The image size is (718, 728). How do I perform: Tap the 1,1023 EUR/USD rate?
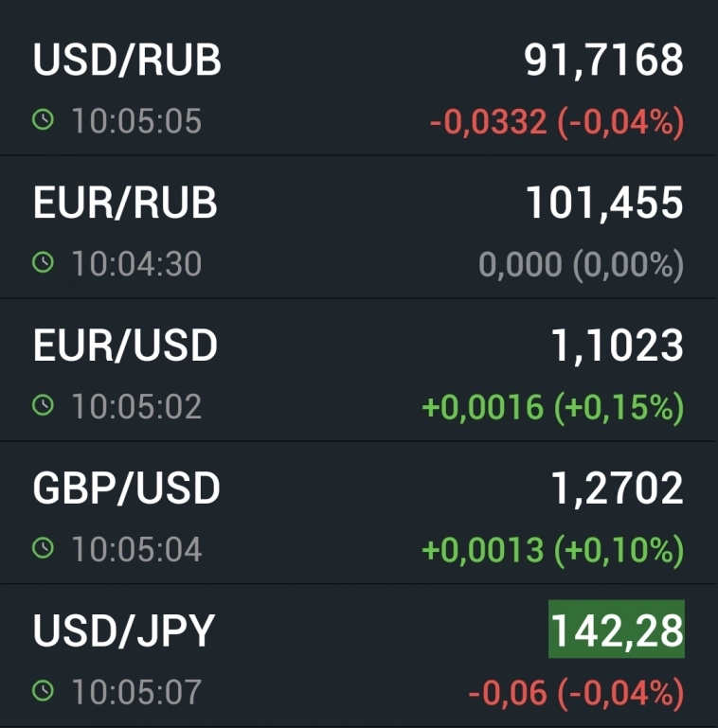pos(617,346)
